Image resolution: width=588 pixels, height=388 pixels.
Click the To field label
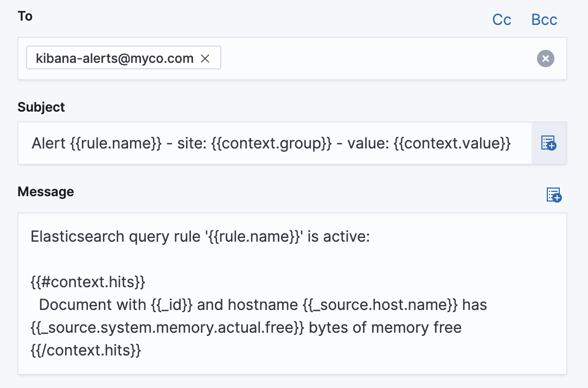(x=24, y=16)
